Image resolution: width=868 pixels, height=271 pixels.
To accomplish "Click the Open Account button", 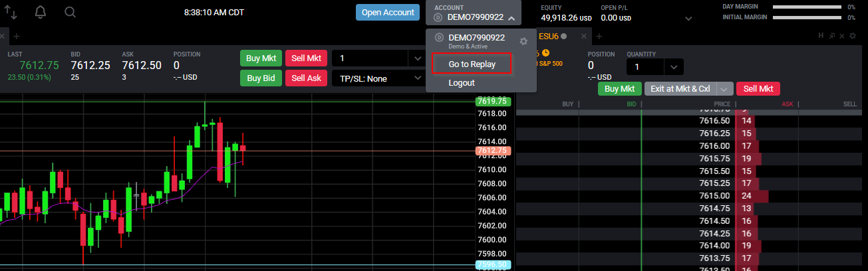I will [388, 13].
